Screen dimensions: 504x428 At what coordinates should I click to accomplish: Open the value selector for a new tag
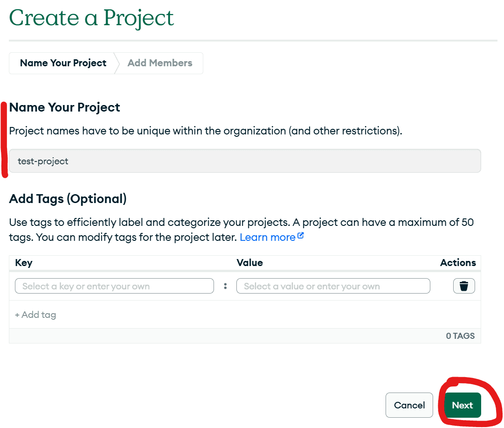(x=333, y=286)
